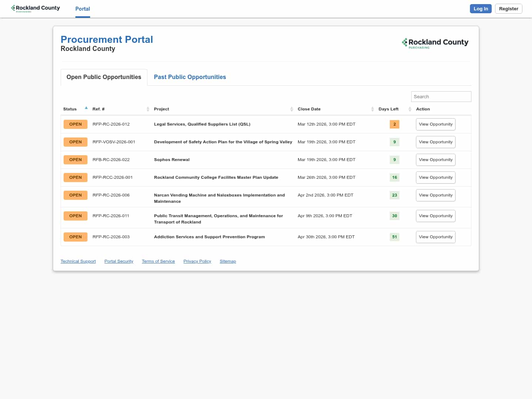Click the Rockland County logo in header
The height and width of the screenshot is (399, 532).
tap(35, 8)
